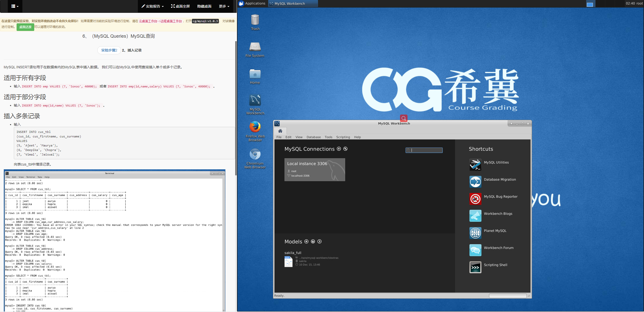
Task: Open the Planet MySQL globe icon
Action: [475, 233]
